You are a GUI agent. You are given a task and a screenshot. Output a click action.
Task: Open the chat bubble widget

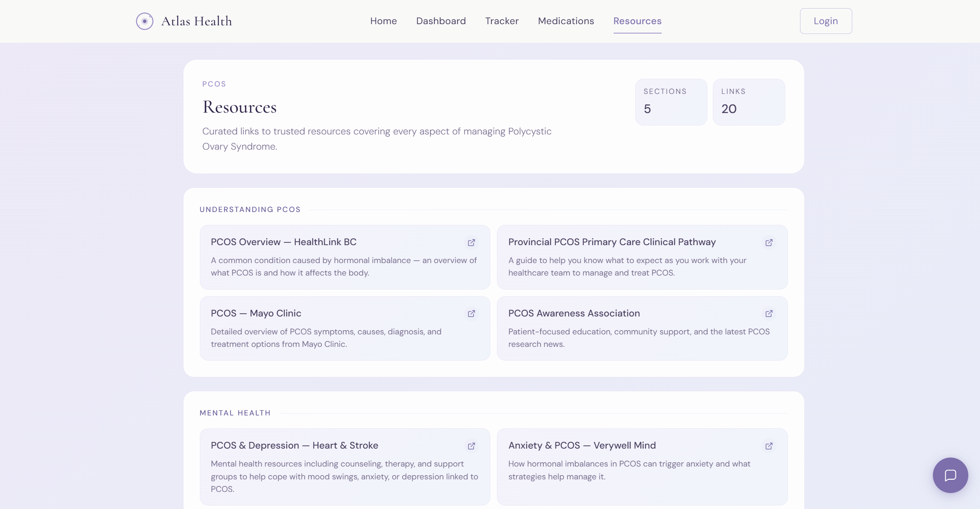pos(950,475)
